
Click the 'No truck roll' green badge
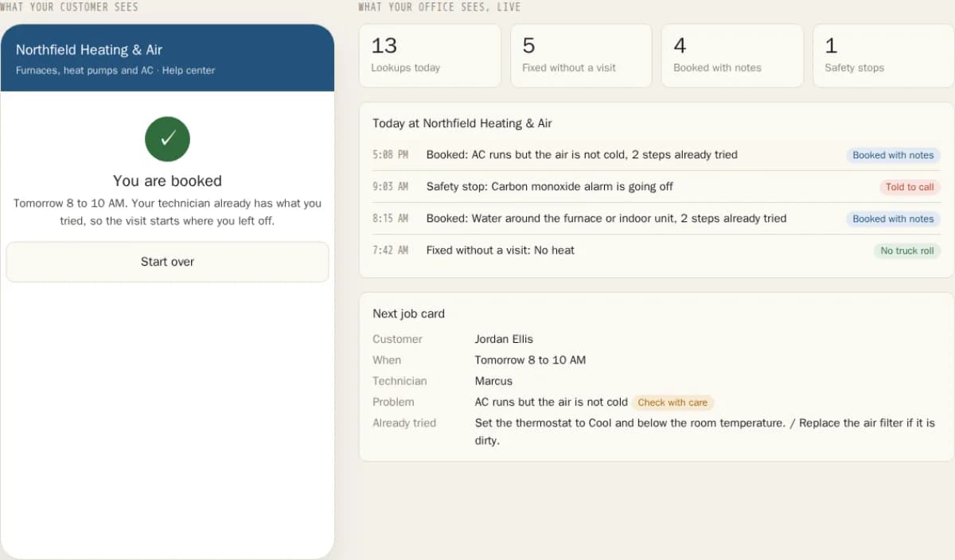point(907,251)
